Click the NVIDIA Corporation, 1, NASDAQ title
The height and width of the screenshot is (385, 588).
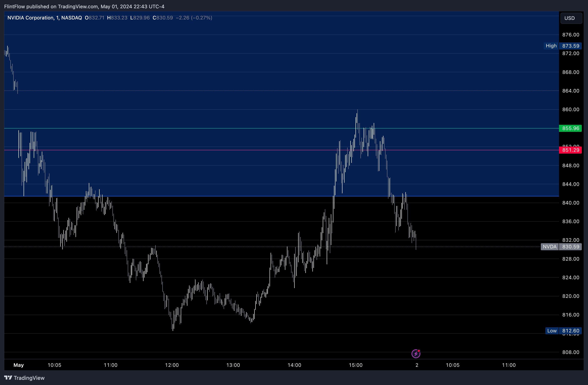(x=45, y=18)
